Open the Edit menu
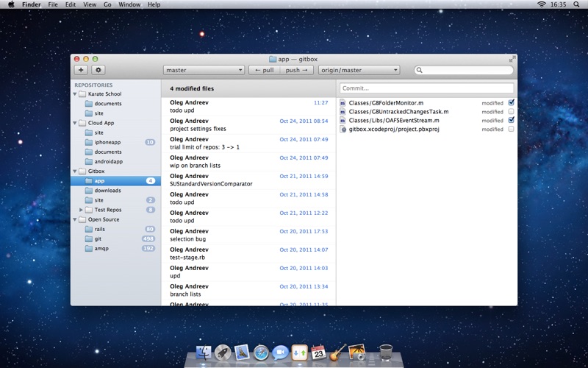 point(71,4)
